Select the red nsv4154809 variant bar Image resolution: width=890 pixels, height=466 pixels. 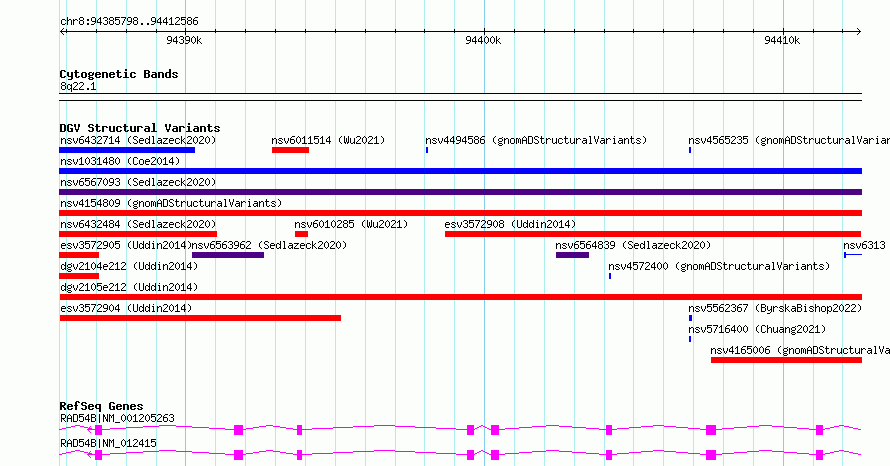point(461,213)
